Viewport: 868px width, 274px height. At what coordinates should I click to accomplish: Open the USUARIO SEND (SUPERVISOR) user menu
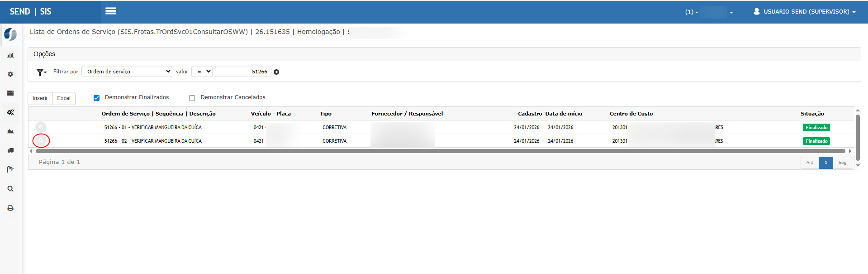coord(805,12)
